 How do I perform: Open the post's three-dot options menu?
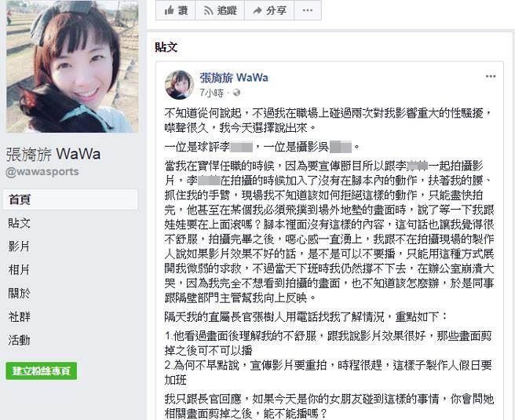(491, 76)
